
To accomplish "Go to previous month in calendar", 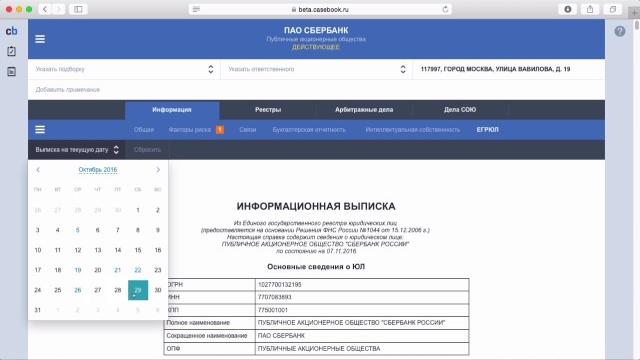I will point(38,169).
